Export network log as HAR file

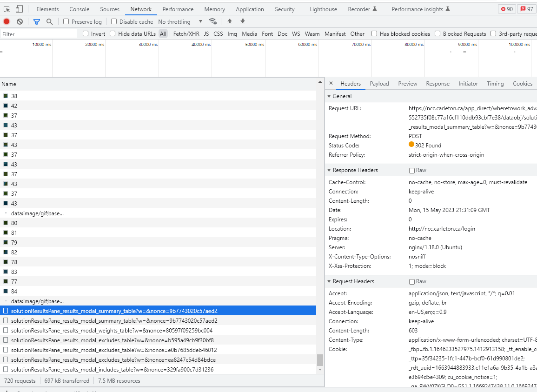tap(242, 21)
